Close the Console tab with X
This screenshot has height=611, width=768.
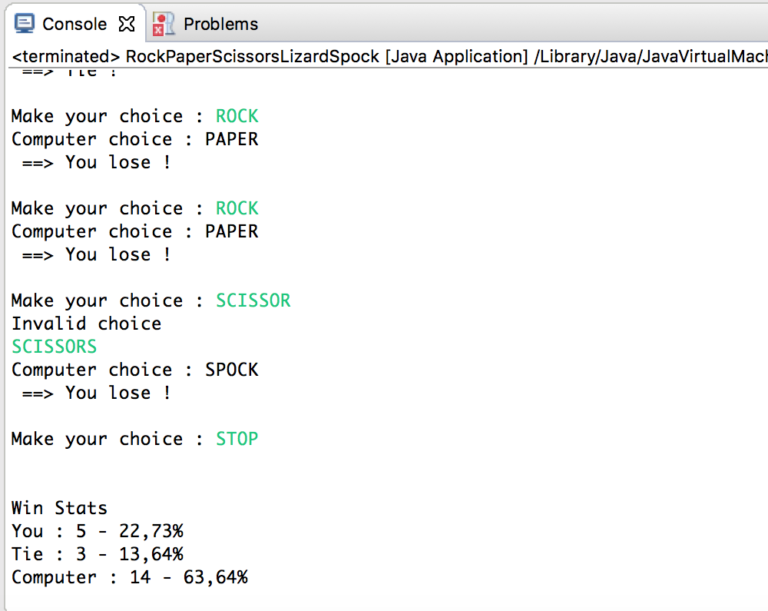pyautogui.click(x=127, y=24)
